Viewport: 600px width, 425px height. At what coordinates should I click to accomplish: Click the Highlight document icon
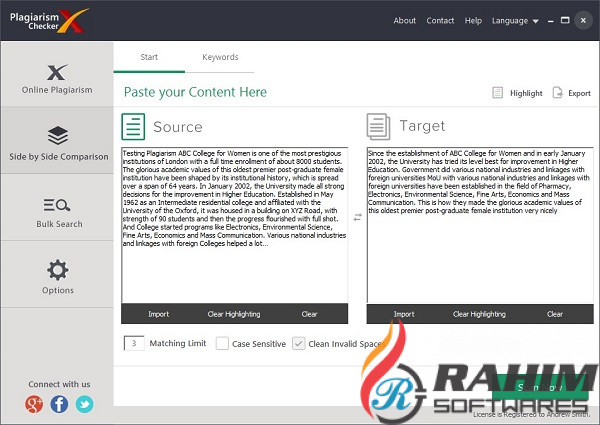[x=497, y=93]
